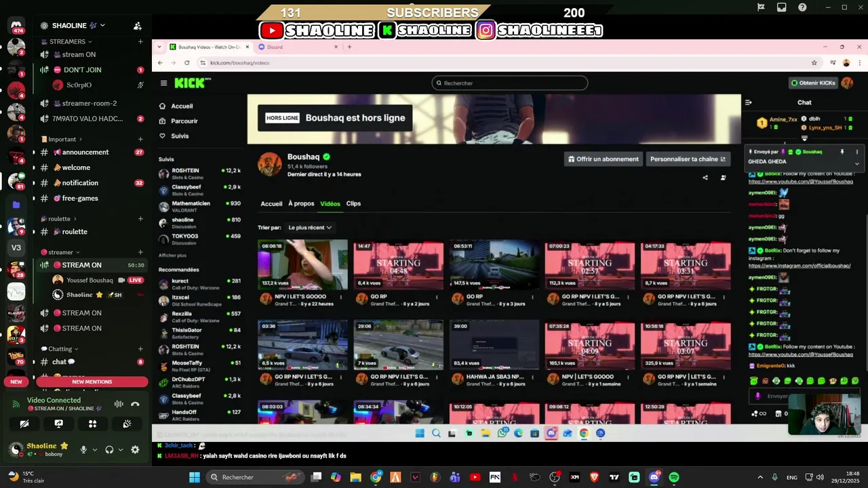
Task: Switch to the Boushaq channel Accueil tab
Action: 271,203
